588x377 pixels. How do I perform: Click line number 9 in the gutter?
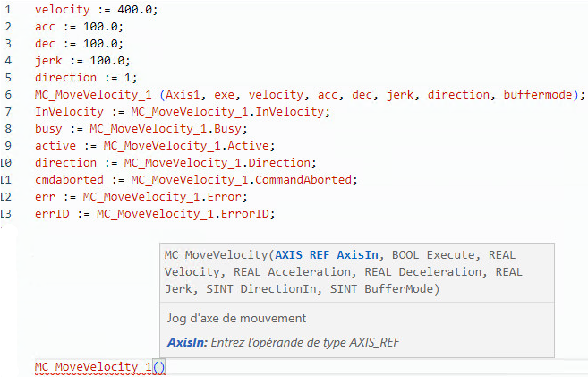point(8,146)
